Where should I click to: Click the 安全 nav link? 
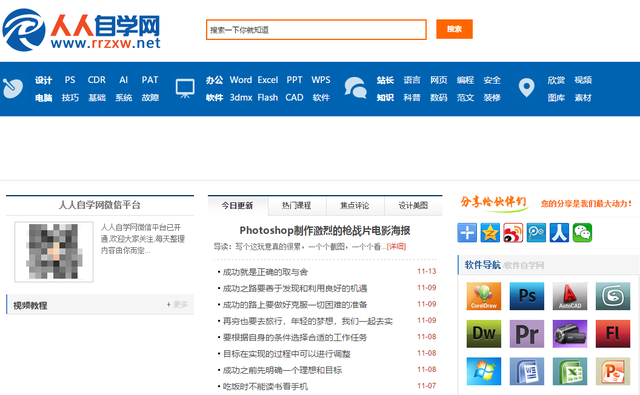[x=492, y=80]
